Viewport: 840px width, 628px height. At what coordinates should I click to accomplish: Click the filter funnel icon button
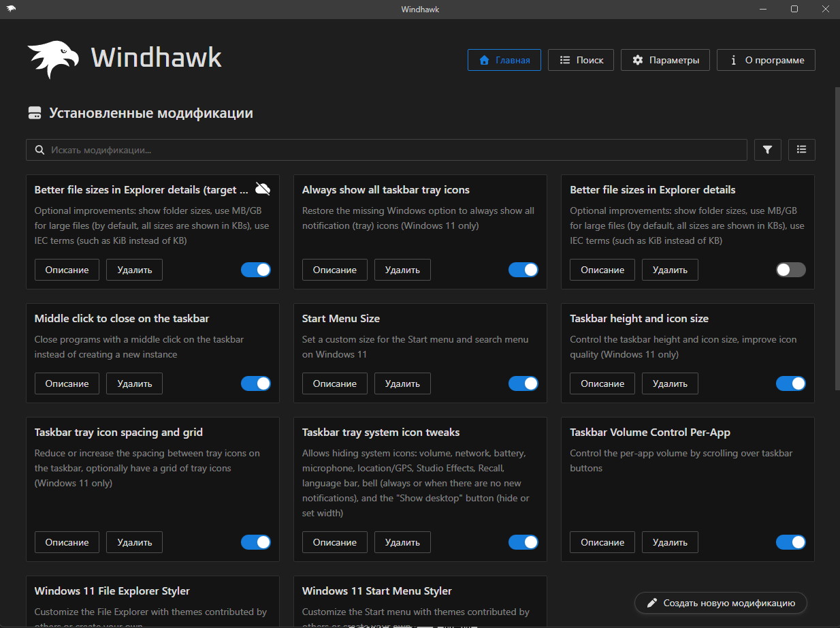(768, 150)
